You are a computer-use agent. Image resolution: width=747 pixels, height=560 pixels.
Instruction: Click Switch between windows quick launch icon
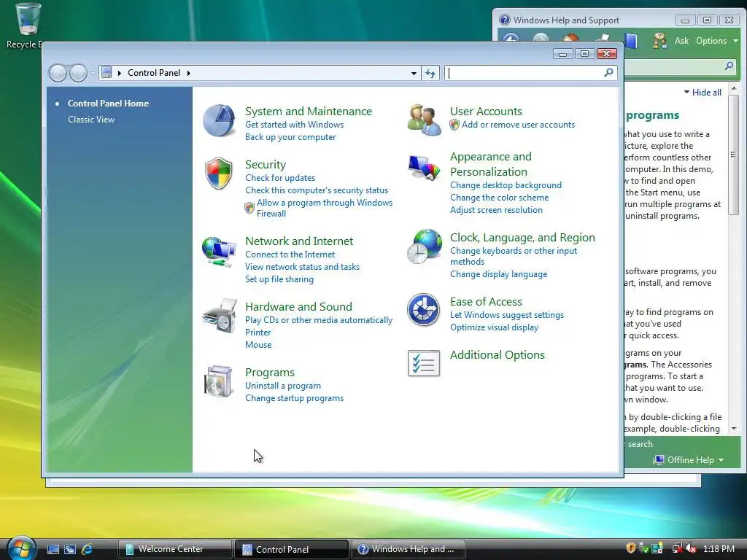point(70,549)
